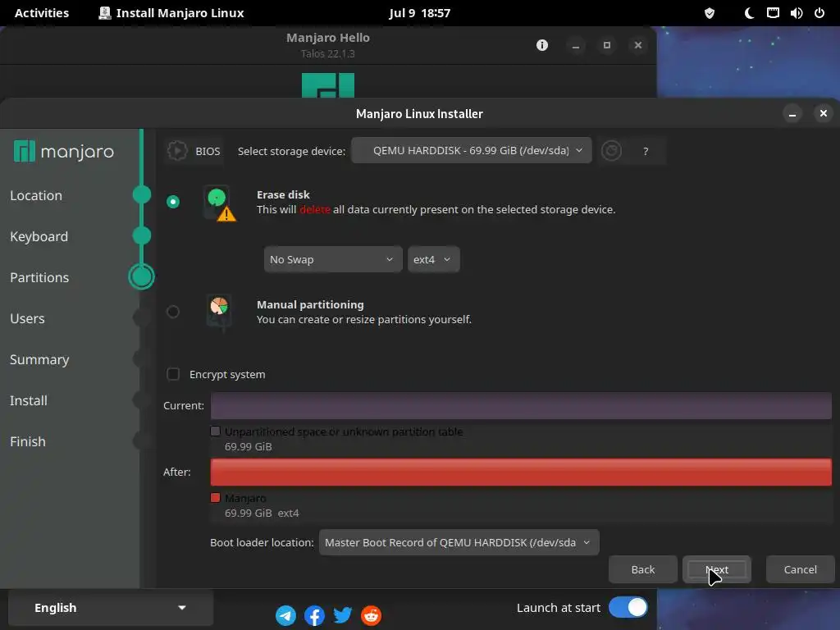The image size is (840, 630).
Task: Click the Erase disk title text
Action: click(x=283, y=194)
